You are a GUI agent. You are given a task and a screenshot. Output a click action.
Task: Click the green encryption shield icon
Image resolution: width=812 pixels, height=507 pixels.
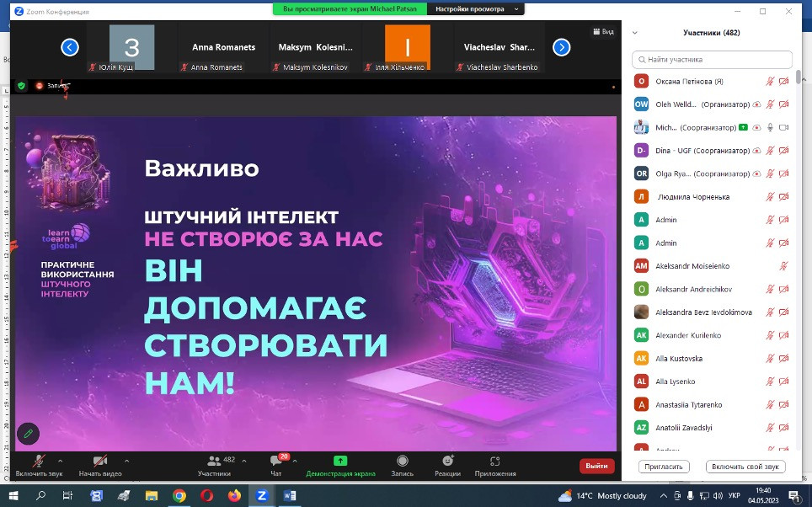(21, 85)
